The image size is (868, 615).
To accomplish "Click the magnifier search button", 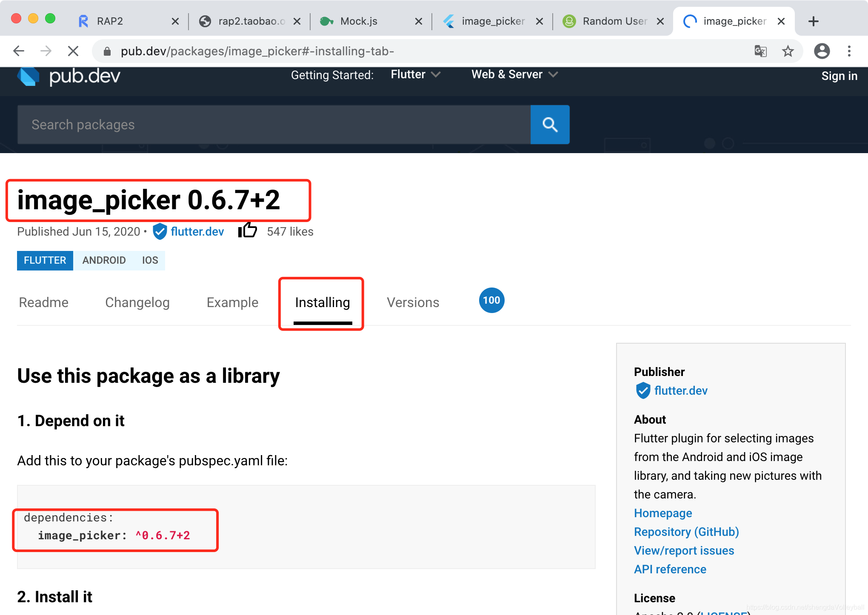I will [x=550, y=125].
